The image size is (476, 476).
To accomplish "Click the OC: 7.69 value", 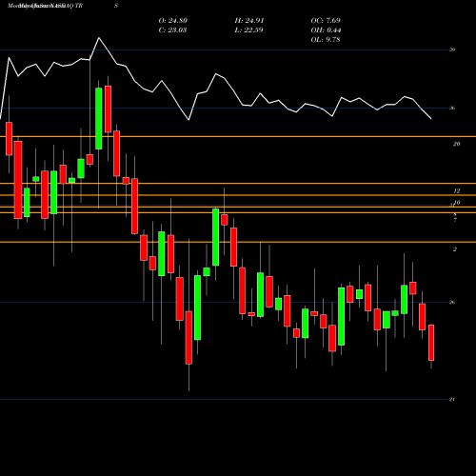I will click(x=326, y=21).
